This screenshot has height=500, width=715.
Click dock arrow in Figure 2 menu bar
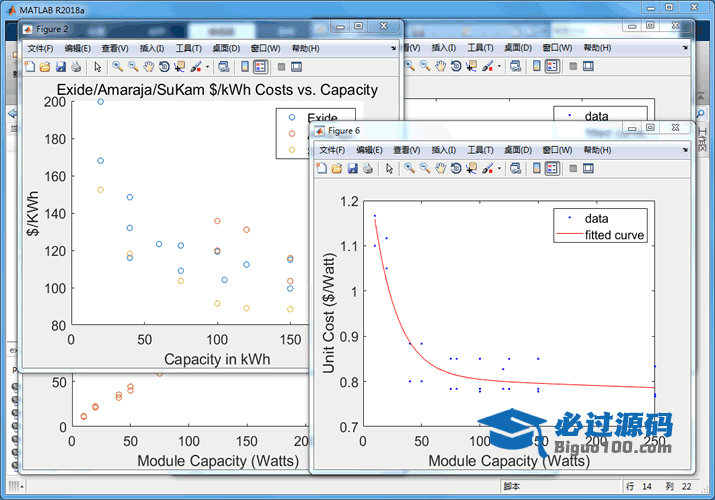click(393, 48)
